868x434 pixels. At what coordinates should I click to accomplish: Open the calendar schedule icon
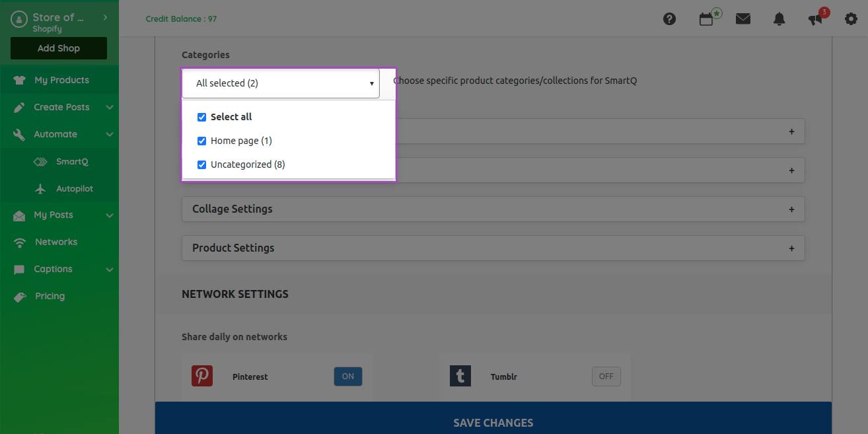click(x=706, y=19)
